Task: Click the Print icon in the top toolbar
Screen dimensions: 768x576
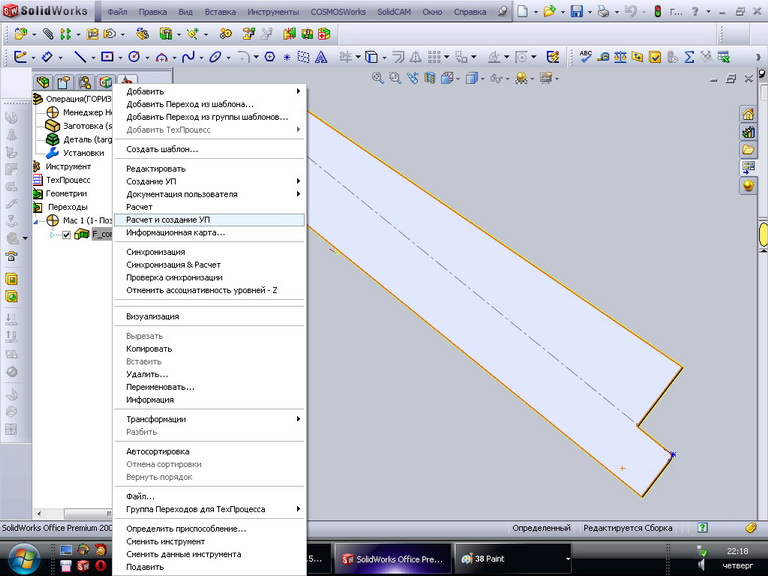Action: (x=605, y=12)
